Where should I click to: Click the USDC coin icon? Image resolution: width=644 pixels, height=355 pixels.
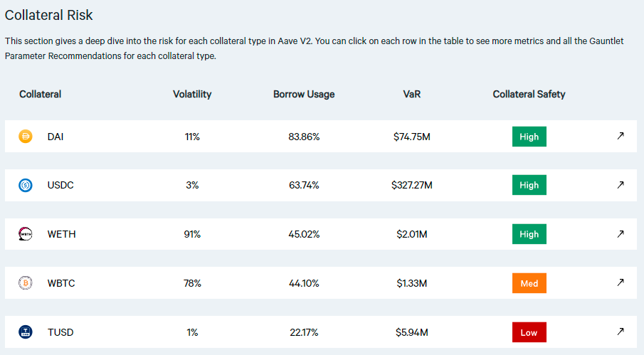click(x=26, y=185)
